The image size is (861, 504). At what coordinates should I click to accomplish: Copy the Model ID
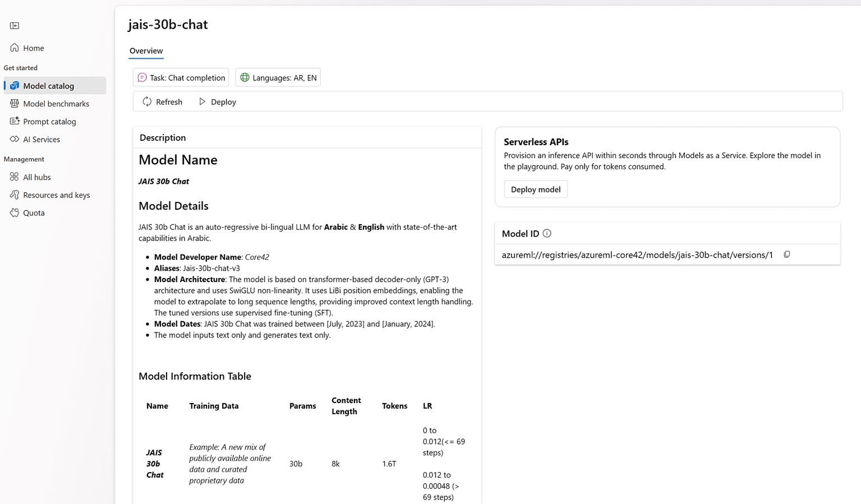coord(786,254)
